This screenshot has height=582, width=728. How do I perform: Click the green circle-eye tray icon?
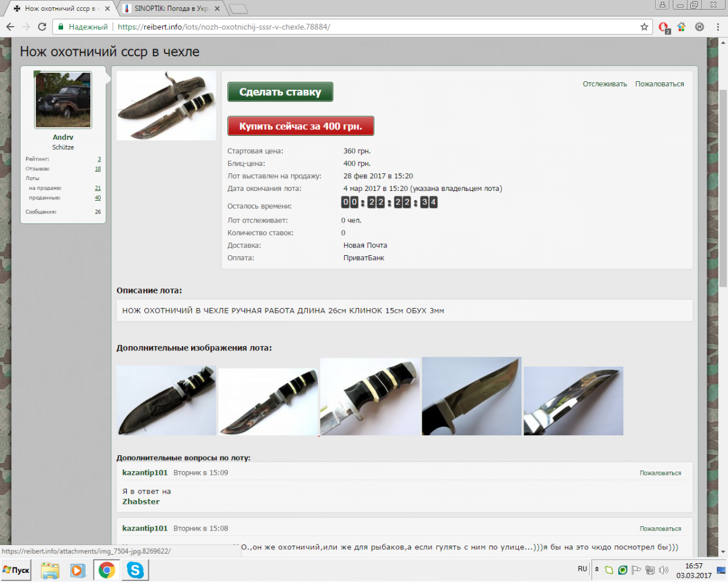pos(622,570)
